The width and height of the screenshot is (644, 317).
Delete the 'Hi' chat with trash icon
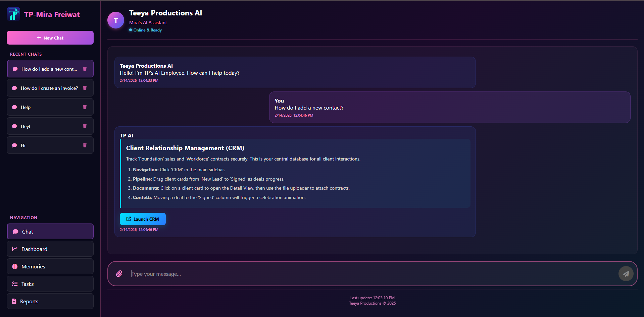[x=84, y=145]
